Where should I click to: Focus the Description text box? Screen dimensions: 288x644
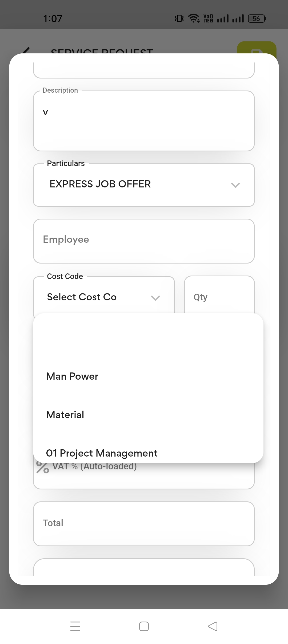point(144,121)
